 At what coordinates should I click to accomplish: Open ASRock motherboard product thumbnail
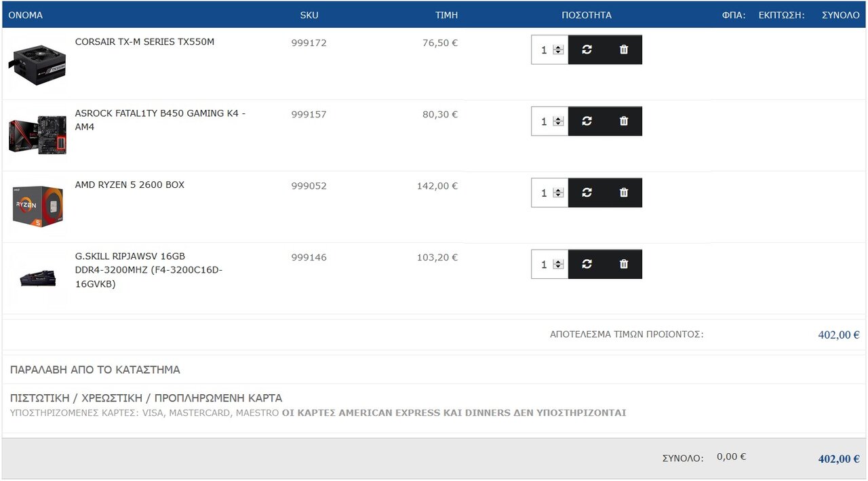click(x=37, y=134)
